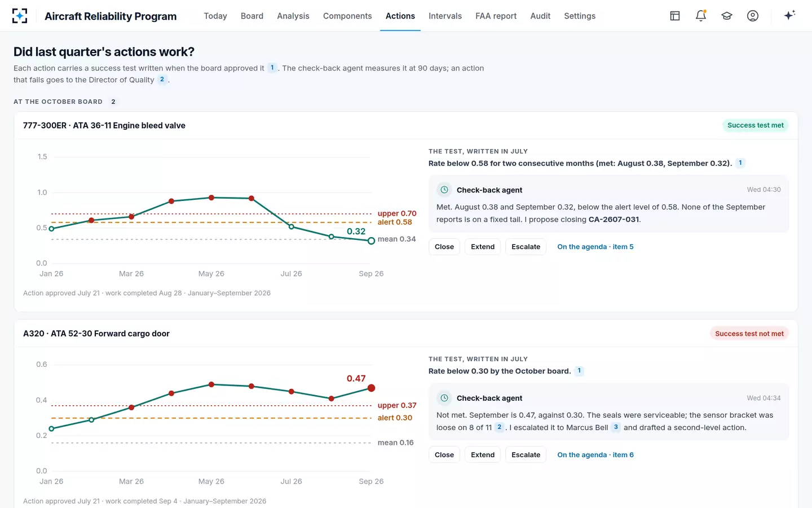Click the Aircraft Reliability Program logo icon
The image size is (812, 508).
(x=20, y=16)
